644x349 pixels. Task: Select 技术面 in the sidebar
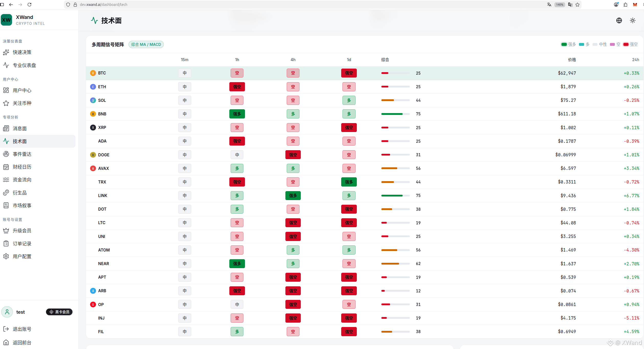(x=38, y=141)
